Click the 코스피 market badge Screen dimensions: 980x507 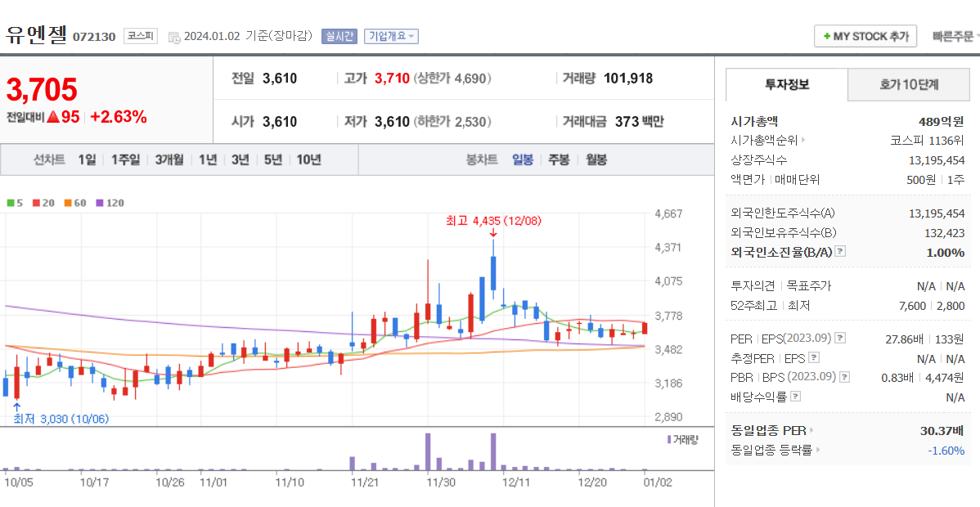[141, 36]
